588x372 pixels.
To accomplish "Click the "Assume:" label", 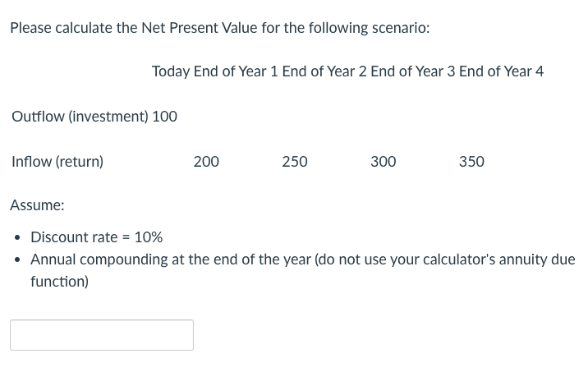I will [37, 205].
